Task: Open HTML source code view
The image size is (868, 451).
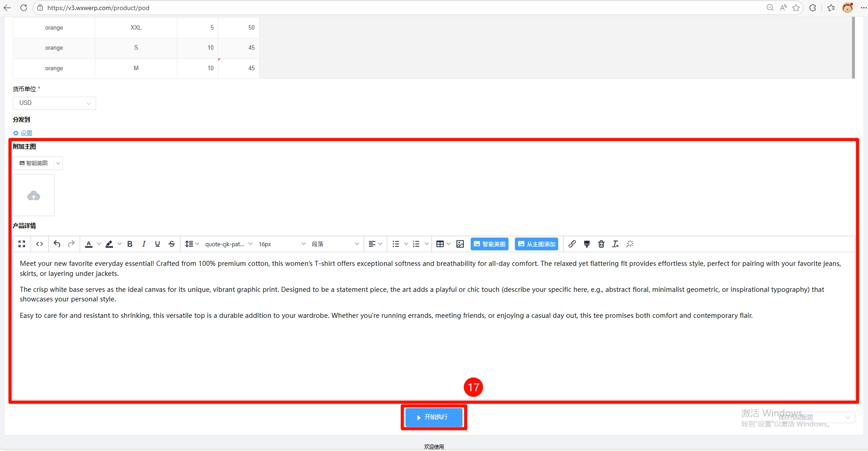Action: [x=40, y=244]
